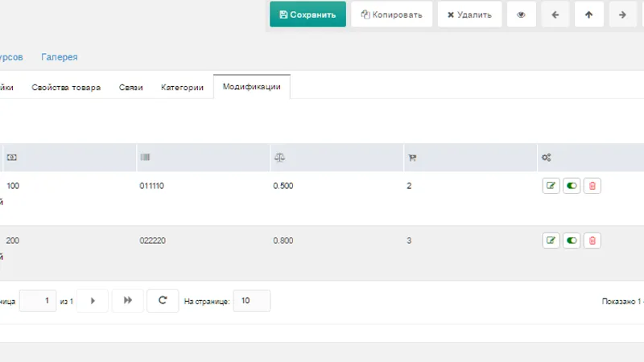Image resolution: width=644 pixels, height=362 pixels.
Task: Delete the modification with article 022220
Action: pos(592,241)
